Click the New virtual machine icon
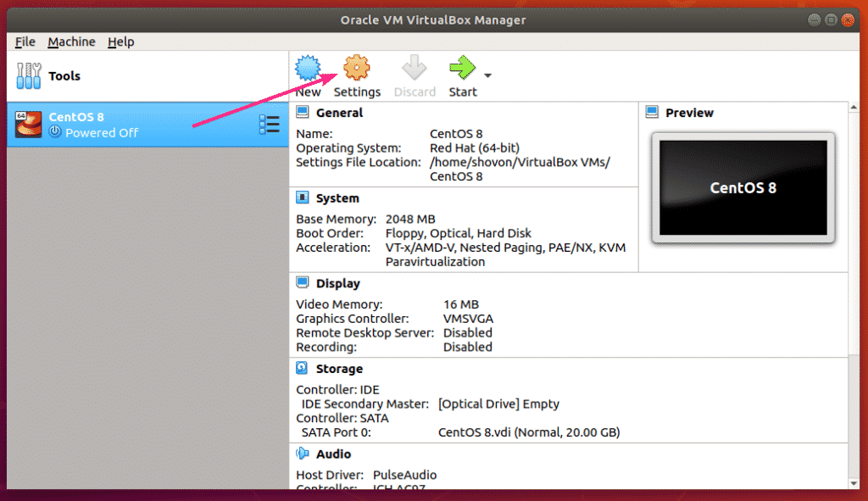This screenshot has width=868, height=501. [307, 68]
